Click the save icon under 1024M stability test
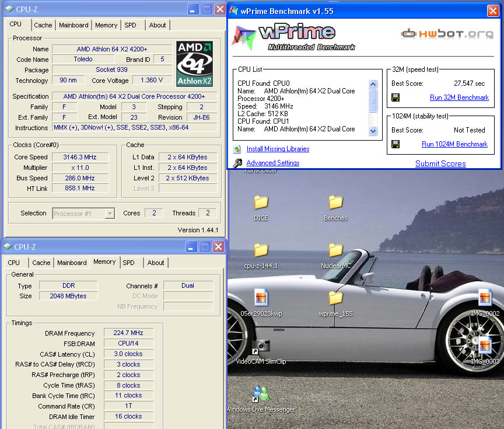 [395, 144]
